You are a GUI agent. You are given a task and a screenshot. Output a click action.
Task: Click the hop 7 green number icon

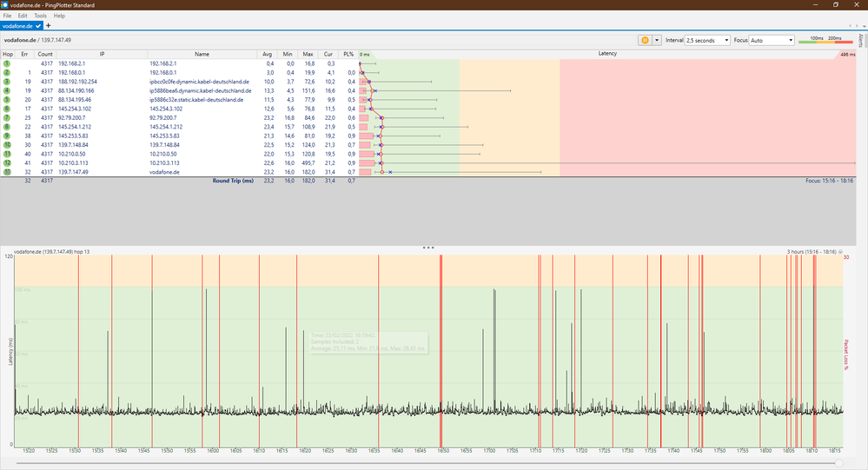tap(6, 117)
